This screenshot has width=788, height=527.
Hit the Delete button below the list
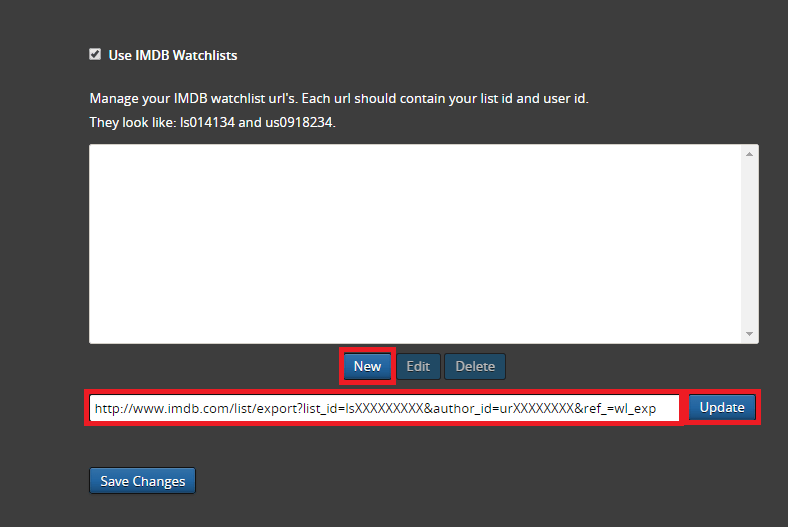tap(475, 367)
